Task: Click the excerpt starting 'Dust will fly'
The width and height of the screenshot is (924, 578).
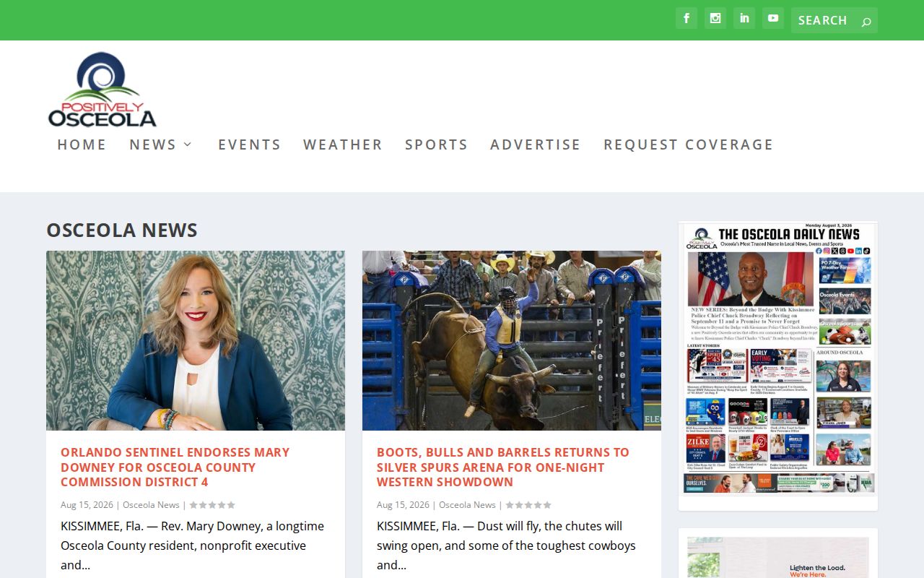Action: pos(507,545)
